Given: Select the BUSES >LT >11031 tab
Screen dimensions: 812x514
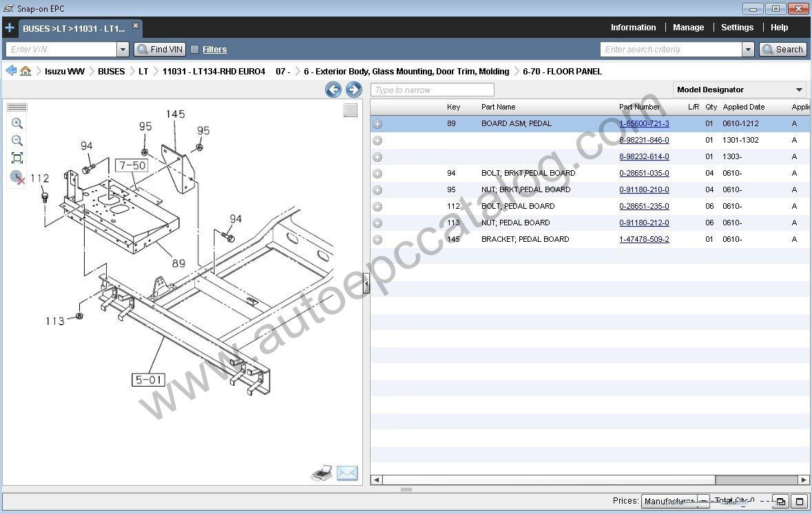Looking at the screenshot, I should (74, 28).
